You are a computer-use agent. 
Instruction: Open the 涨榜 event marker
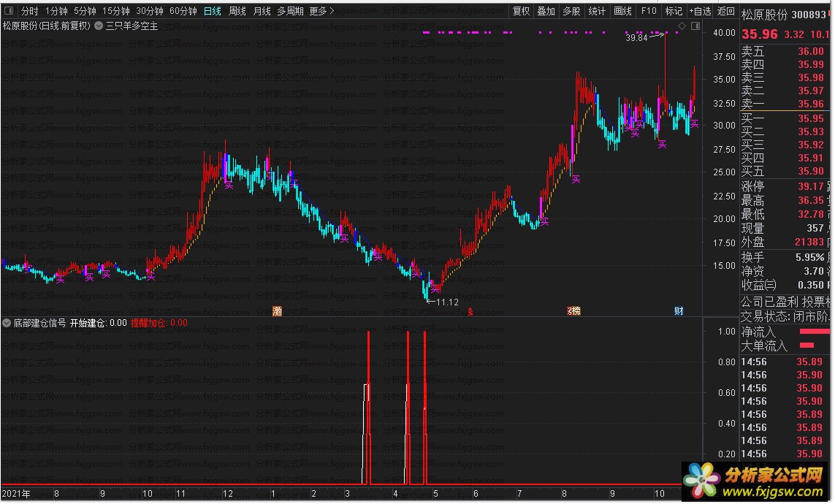coord(573,311)
